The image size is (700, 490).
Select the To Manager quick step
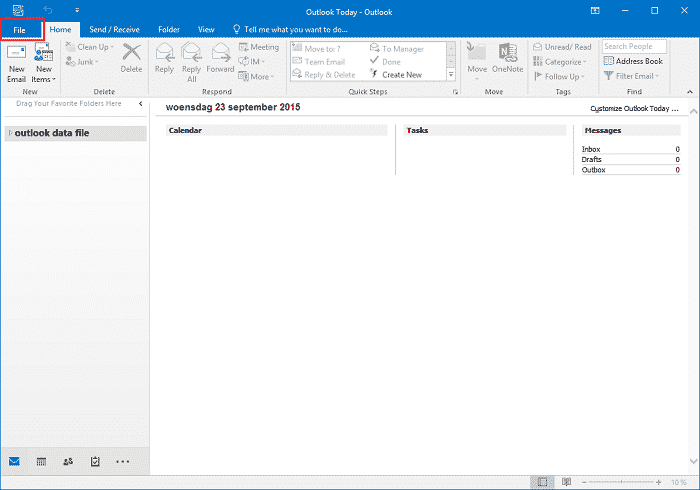397,49
